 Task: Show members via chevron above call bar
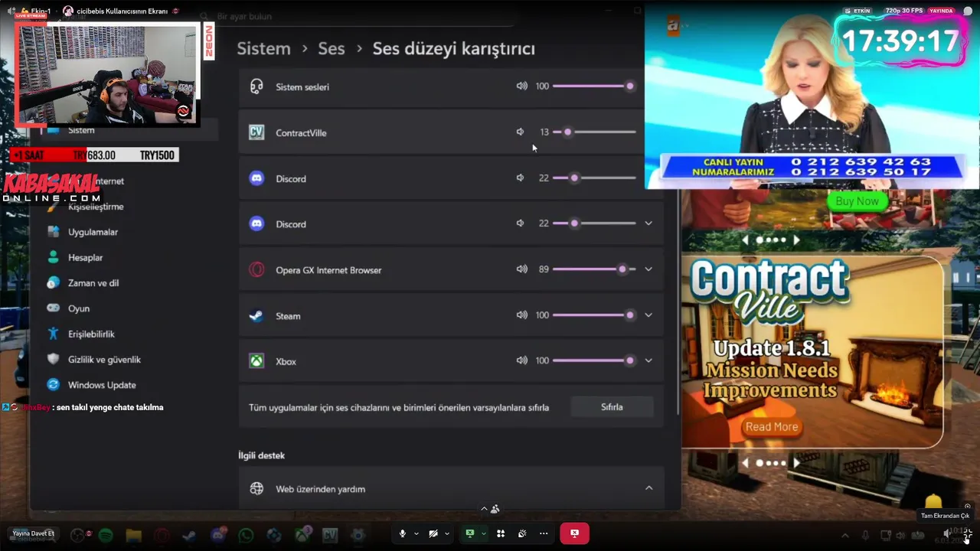484,507
